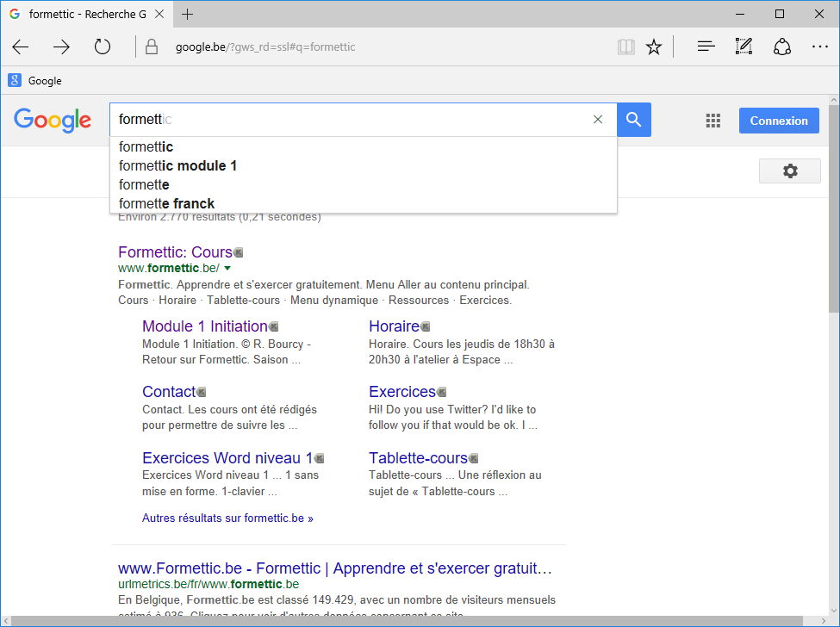
Task: Click the www.formettic.be/ green URL
Action: [169, 268]
